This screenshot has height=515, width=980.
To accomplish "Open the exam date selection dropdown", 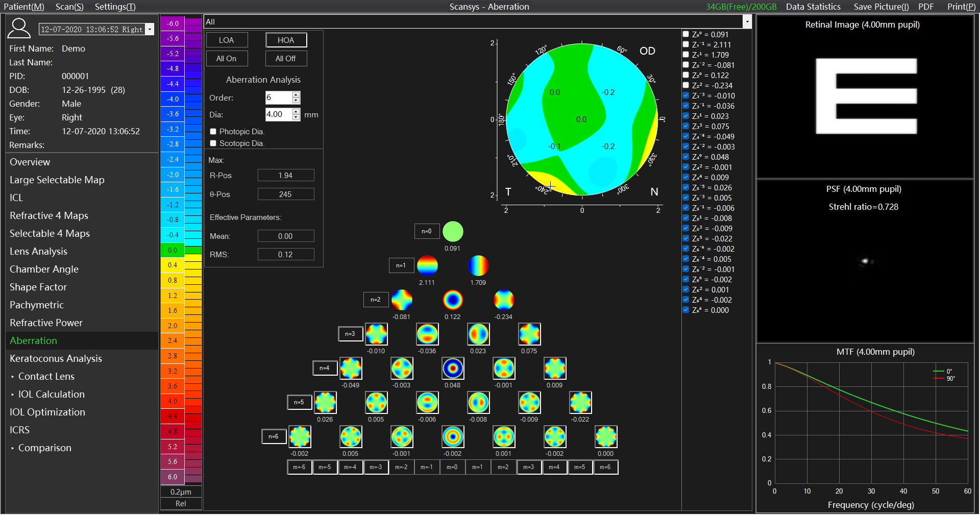I will point(150,30).
